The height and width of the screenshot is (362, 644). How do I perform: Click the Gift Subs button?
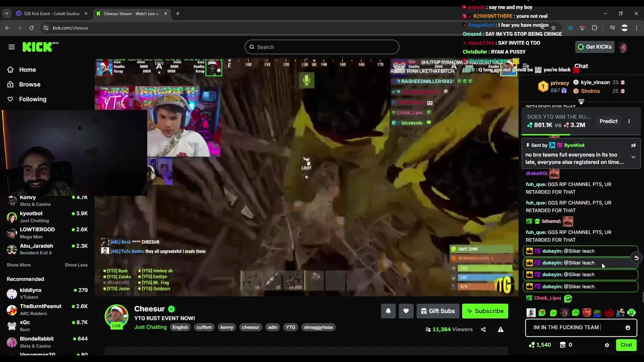pyautogui.click(x=438, y=311)
